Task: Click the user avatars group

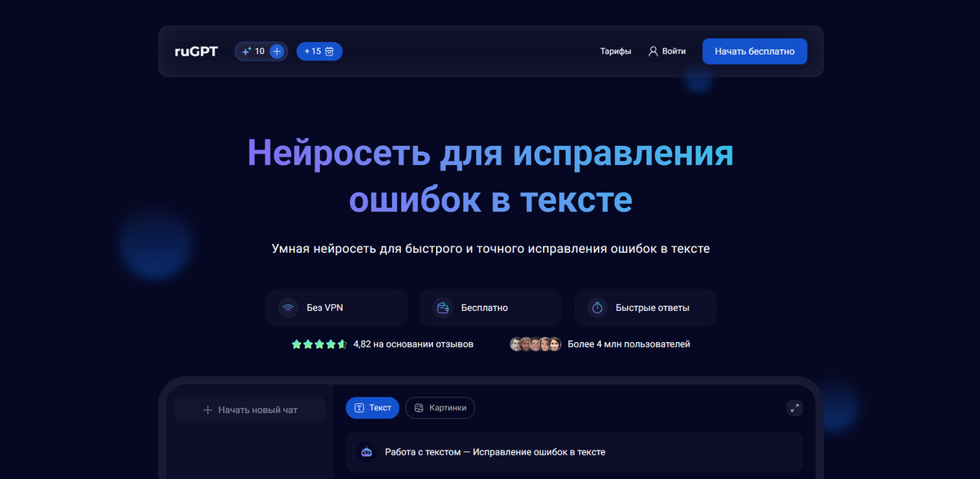Action: coord(536,344)
